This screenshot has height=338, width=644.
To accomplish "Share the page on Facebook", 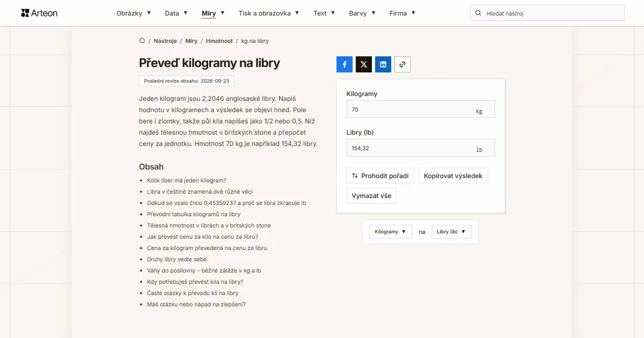I will click(345, 64).
